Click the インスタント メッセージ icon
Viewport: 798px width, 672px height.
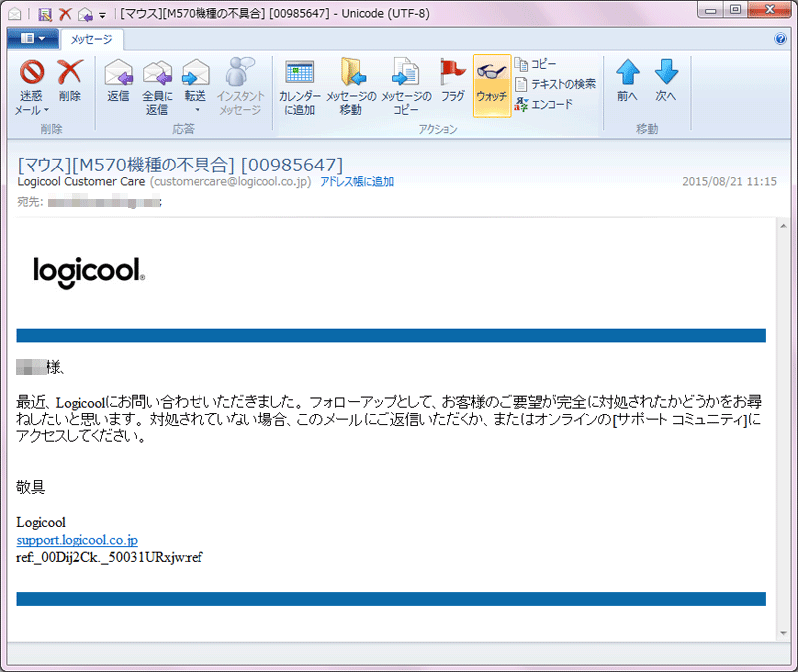tap(240, 71)
